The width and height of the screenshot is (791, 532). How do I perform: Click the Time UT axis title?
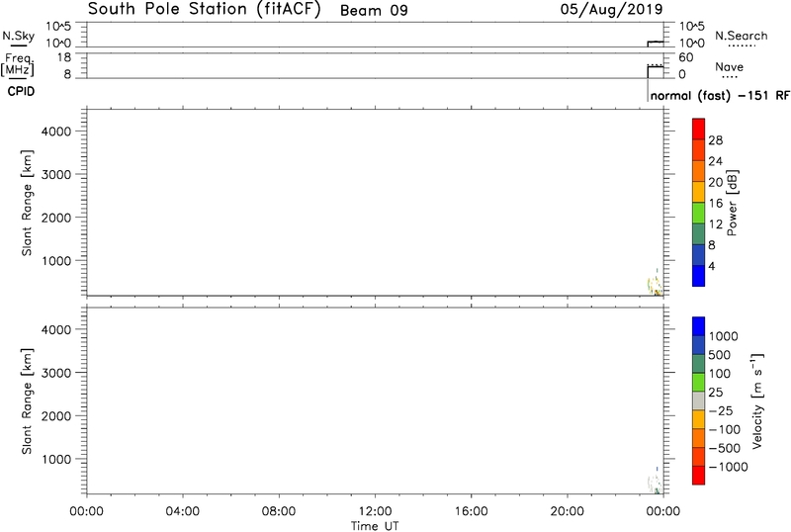point(375,526)
